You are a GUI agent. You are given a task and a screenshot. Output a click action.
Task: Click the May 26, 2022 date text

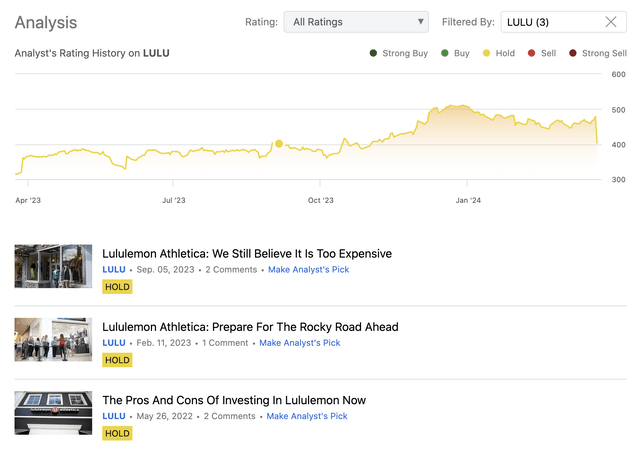(x=164, y=416)
